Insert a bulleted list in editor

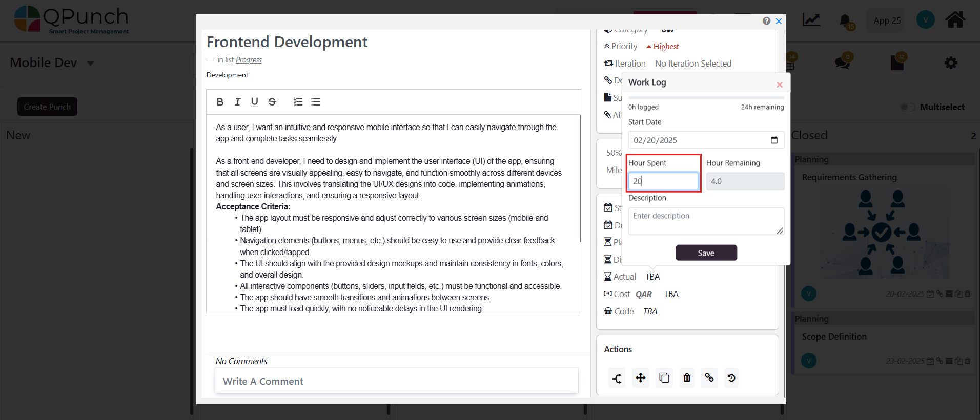pos(316,102)
